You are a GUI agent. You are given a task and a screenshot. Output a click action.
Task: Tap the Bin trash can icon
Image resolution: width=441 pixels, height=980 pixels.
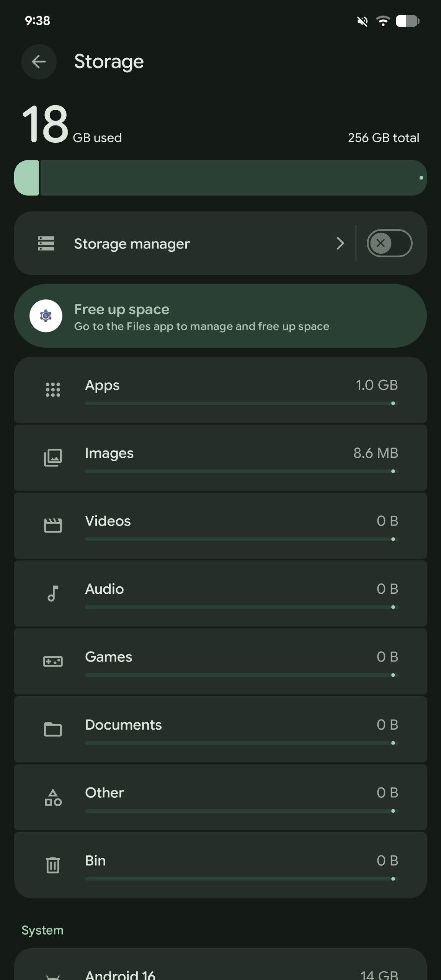(53, 865)
